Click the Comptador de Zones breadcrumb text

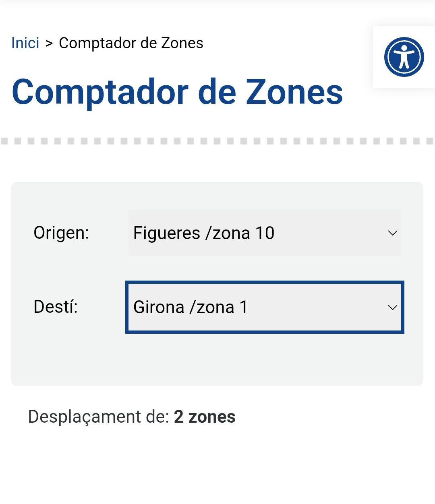tap(131, 43)
